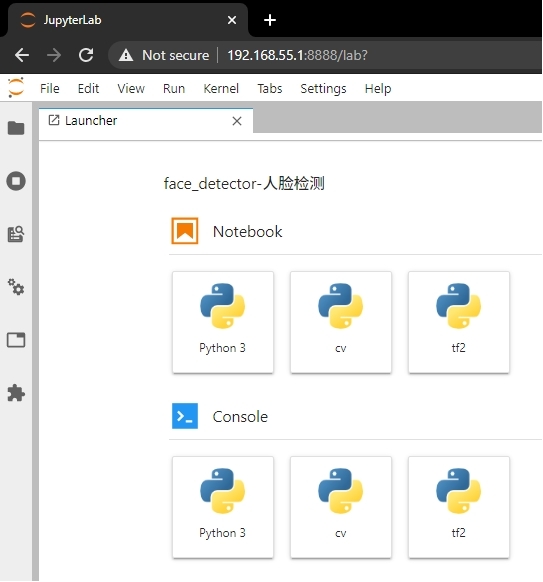Screen dimensions: 543x582
Task: Open the View menu
Action: pyautogui.click(x=131, y=89)
